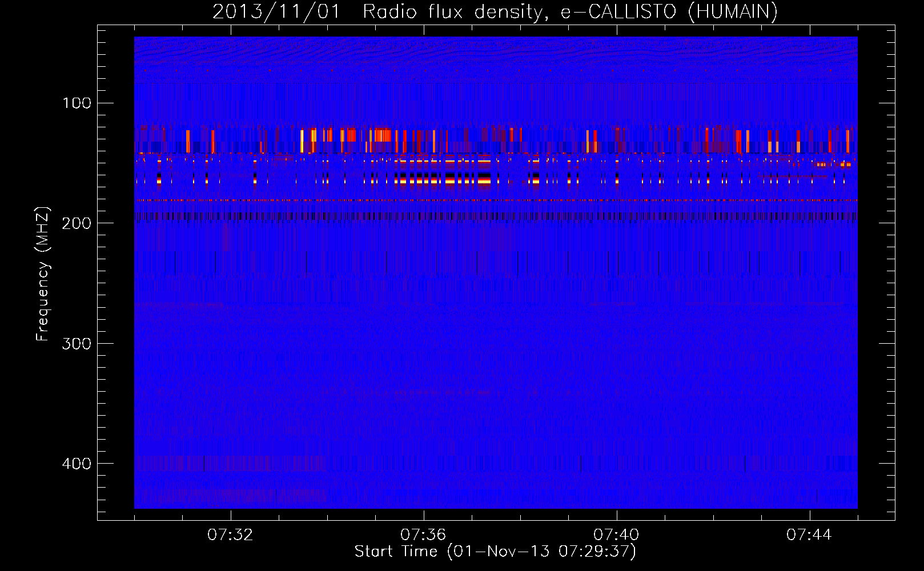Select the date "2013/11/01" in the title

click(x=276, y=11)
